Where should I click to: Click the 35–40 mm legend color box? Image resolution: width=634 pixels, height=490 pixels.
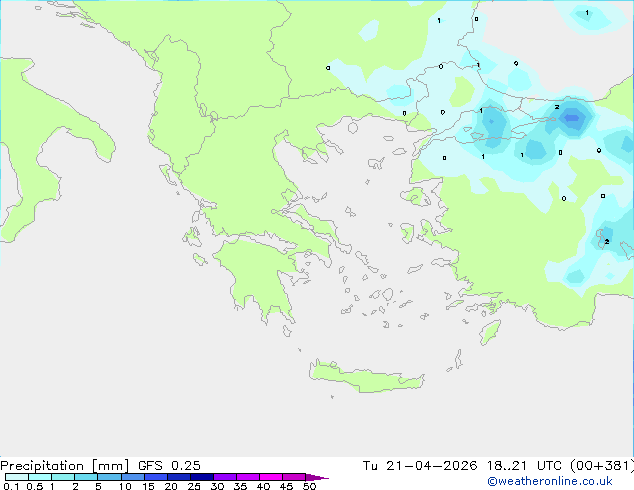coord(248,477)
